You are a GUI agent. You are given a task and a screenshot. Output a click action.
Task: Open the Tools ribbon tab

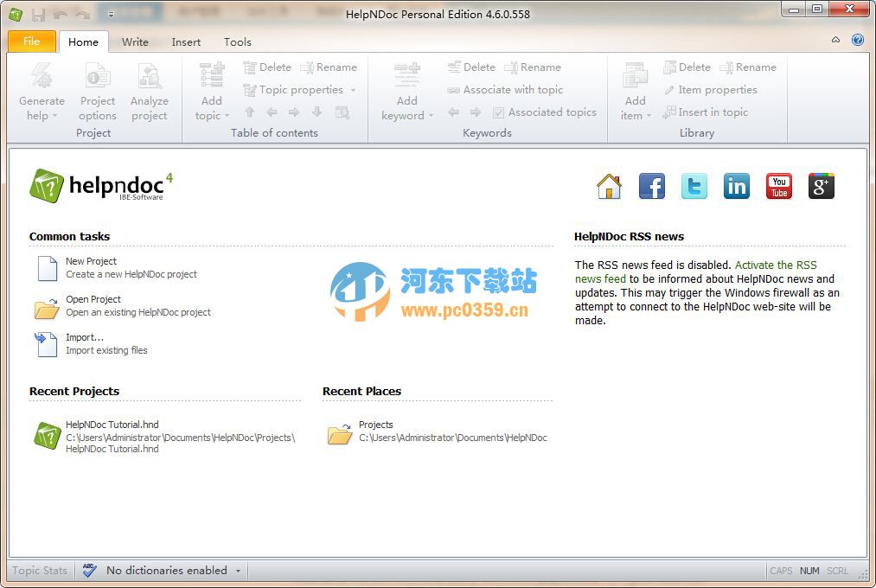(x=237, y=42)
